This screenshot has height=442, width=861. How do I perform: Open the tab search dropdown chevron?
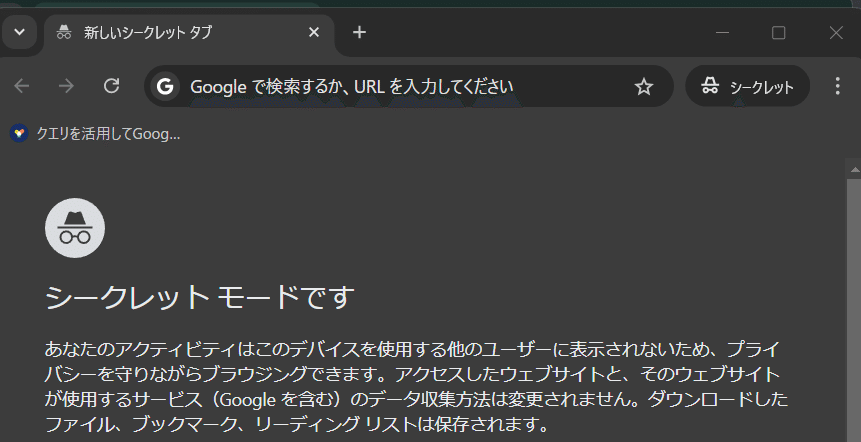point(19,32)
